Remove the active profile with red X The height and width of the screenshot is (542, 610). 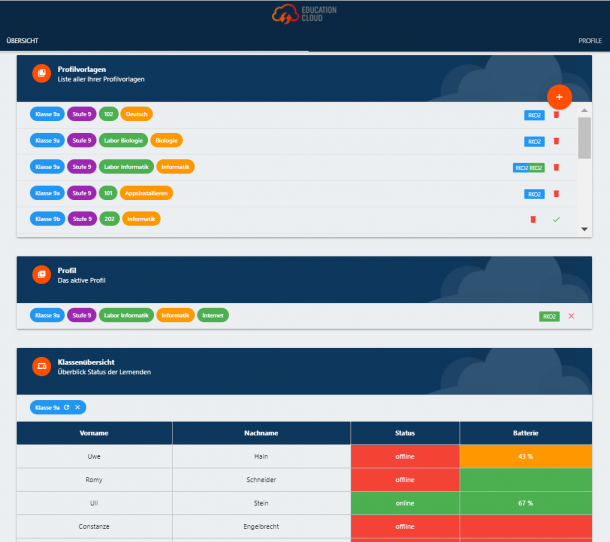(x=571, y=316)
